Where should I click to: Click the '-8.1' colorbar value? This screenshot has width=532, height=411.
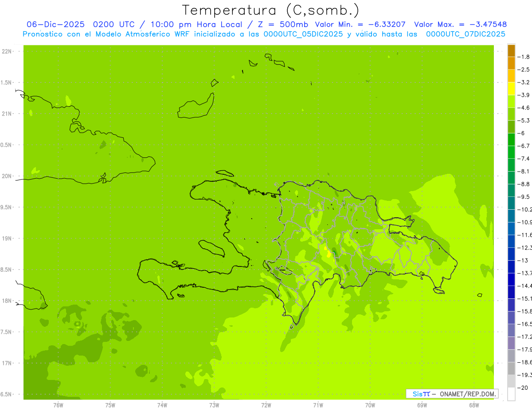524,172
